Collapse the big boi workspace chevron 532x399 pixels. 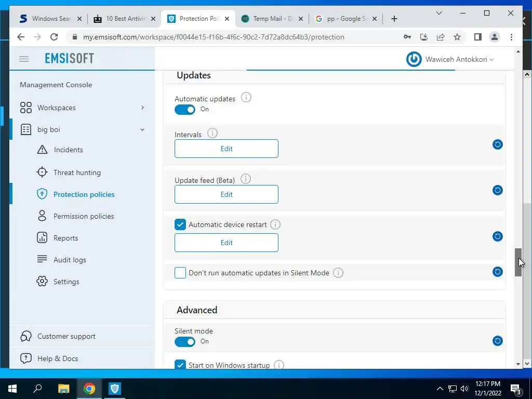tap(142, 129)
